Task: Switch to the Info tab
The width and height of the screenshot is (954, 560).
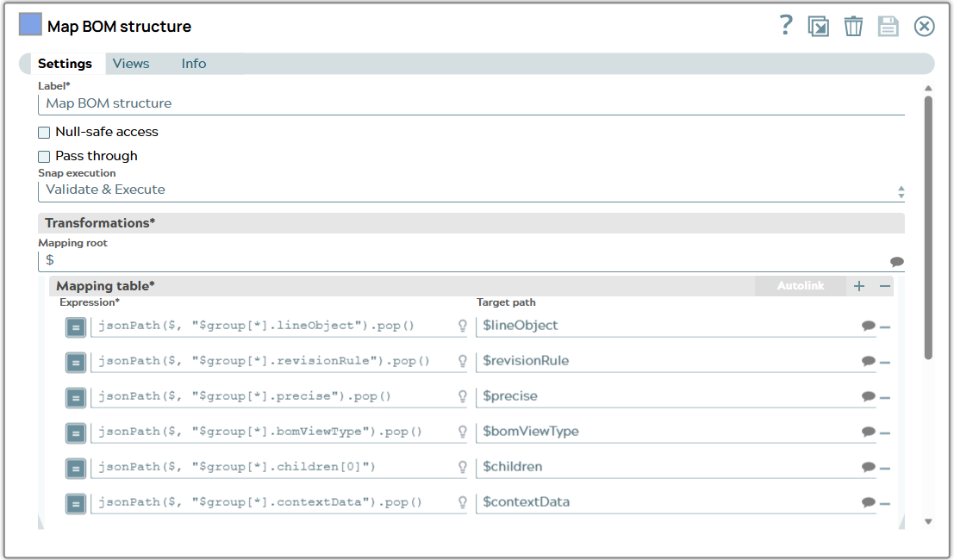Action: click(194, 64)
